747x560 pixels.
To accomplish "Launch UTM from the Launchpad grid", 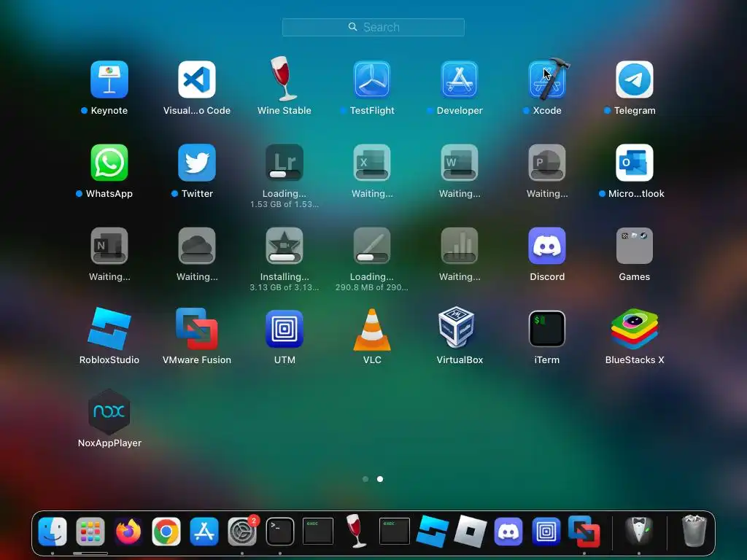I will coord(285,329).
